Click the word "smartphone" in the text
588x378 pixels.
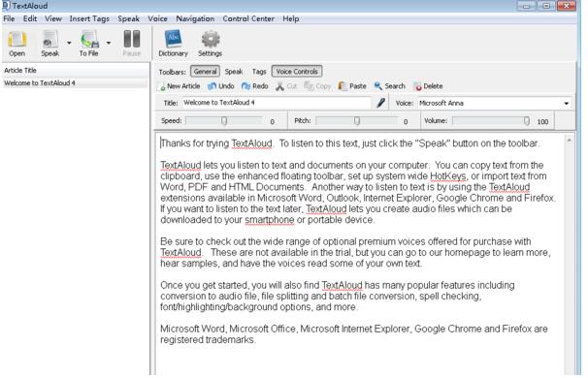click(270, 220)
